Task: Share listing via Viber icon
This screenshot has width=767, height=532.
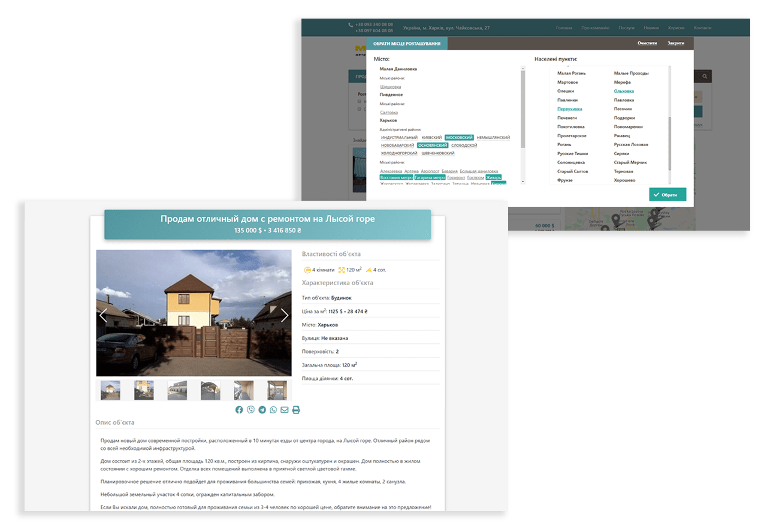Action: click(x=250, y=410)
